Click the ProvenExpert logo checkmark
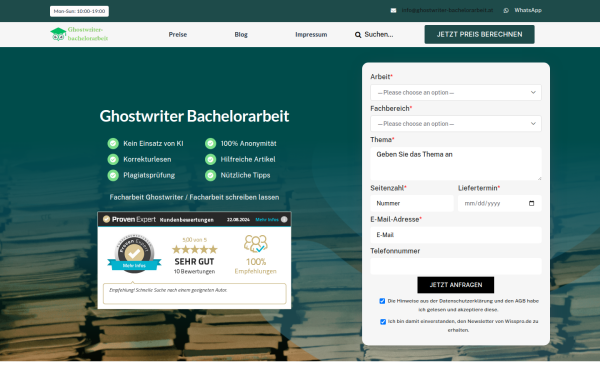This screenshot has height=375, width=600. 106,219
